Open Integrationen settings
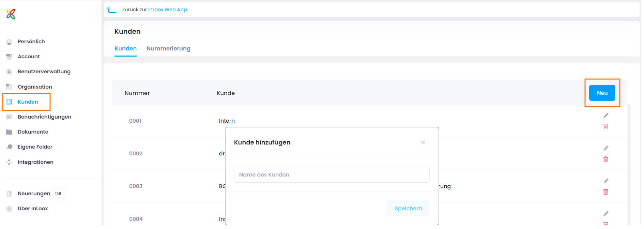The width and height of the screenshot is (644, 229). [x=35, y=162]
